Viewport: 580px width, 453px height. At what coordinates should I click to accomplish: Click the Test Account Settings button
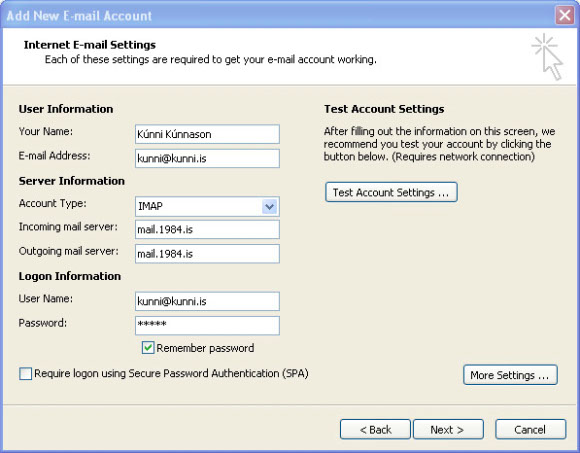[x=391, y=192]
